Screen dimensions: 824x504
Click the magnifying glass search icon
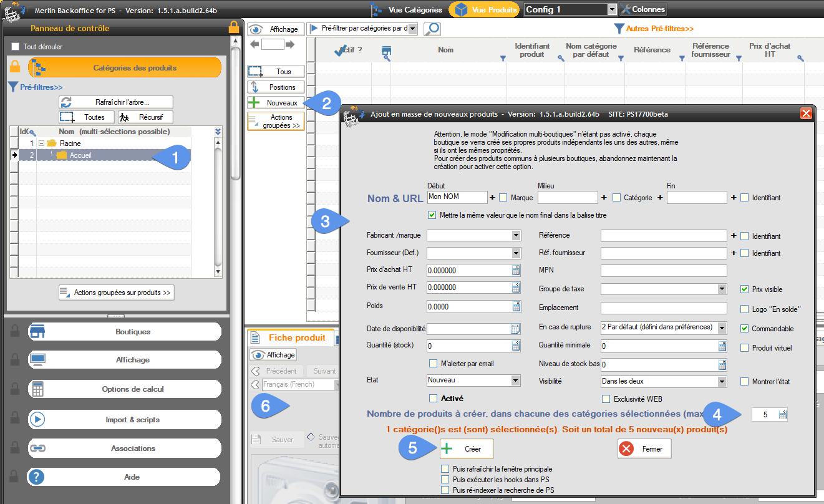(x=432, y=29)
